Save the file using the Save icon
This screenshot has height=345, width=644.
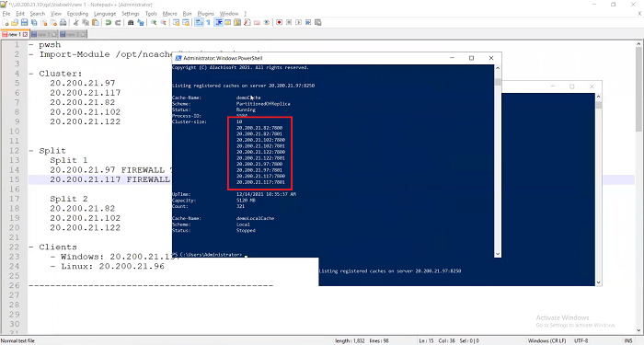point(24,23)
